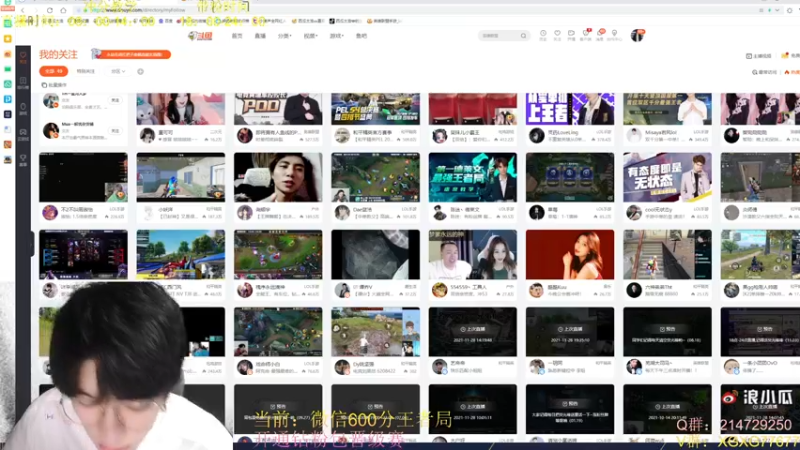Screen dimensions: 800x450
Task: Open the PEL S4 stream thumbnail
Action: coord(376,109)
